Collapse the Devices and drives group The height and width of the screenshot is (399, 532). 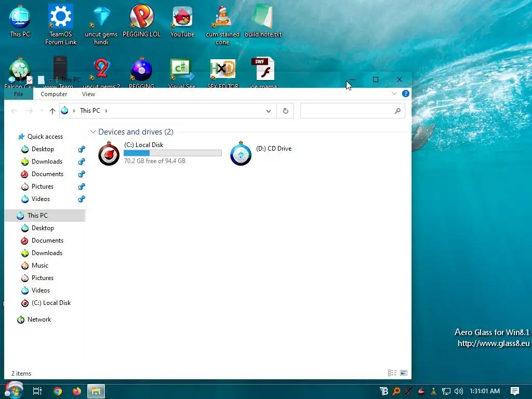[x=93, y=131]
